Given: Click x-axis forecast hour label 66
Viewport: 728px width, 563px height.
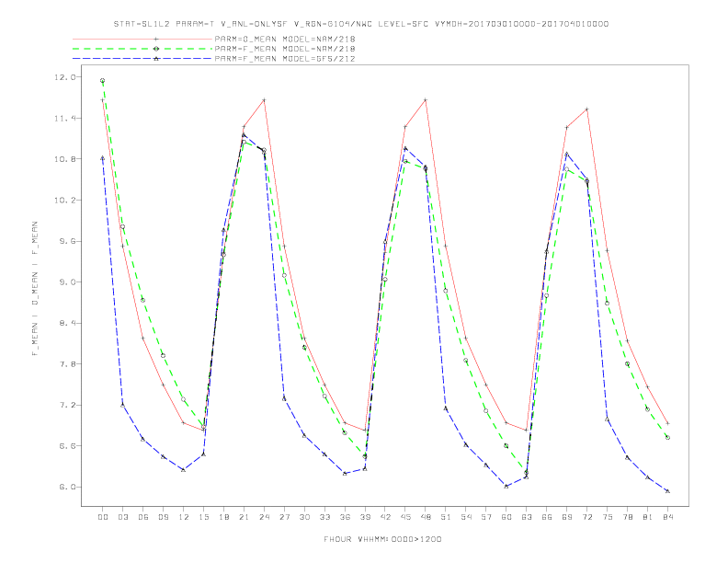Looking at the screenshot, I should click(547, 517).
